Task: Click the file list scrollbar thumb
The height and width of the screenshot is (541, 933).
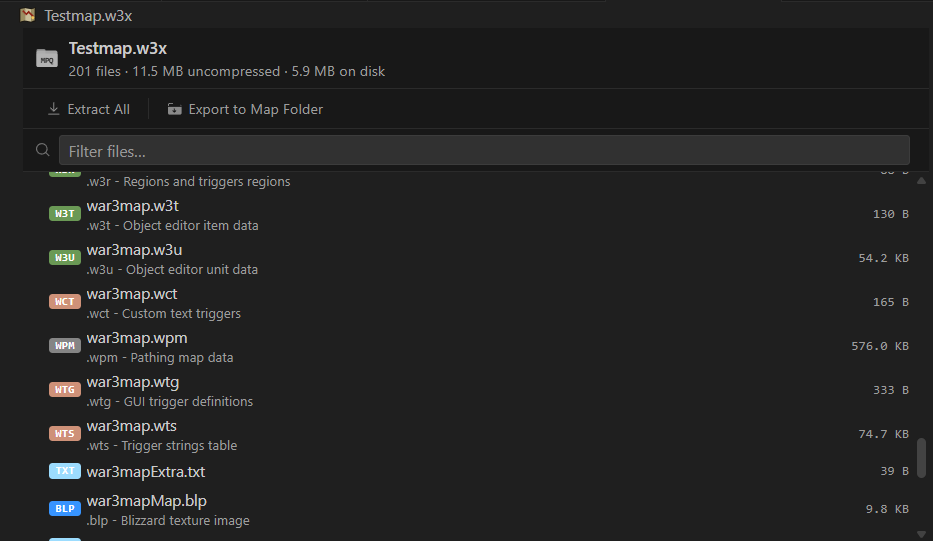Action: (921, 458)
